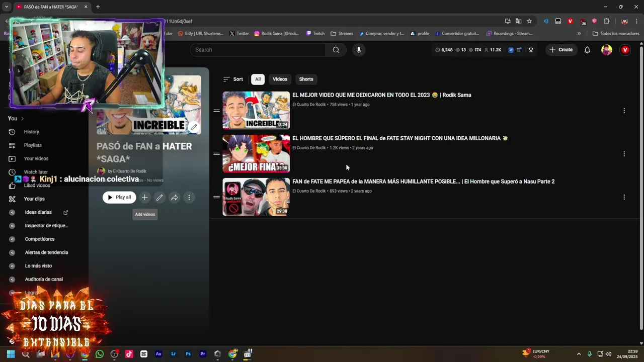Click the search magnifier button
The width and height of the screenshot is (644, 362).
[336, 50]
